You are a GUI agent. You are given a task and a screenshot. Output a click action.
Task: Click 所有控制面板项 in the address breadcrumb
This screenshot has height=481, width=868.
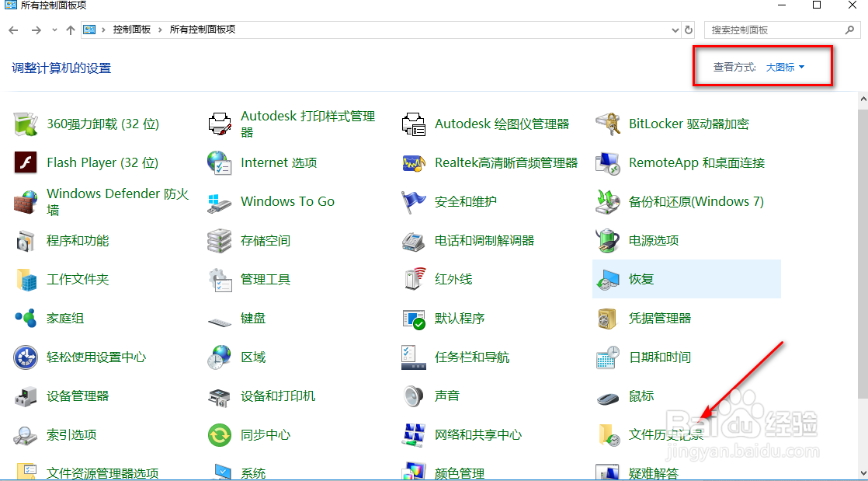pyautogui.click(x=203, y=30)
